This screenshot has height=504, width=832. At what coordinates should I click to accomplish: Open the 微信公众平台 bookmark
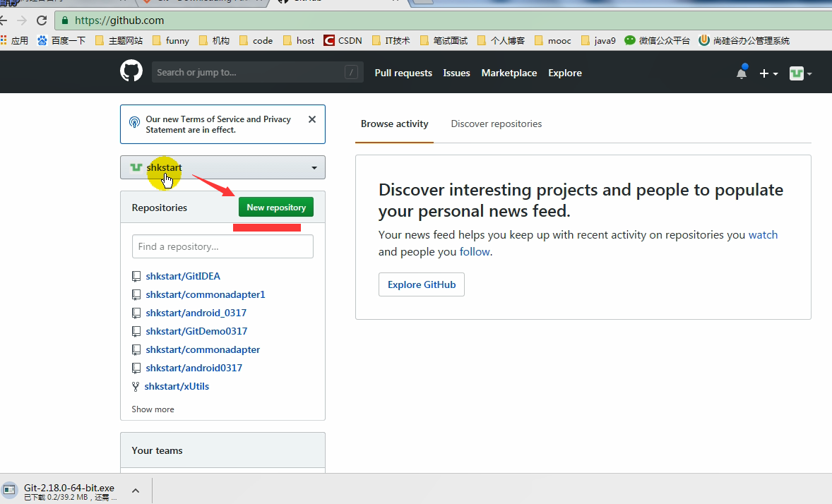coord(657,40)
